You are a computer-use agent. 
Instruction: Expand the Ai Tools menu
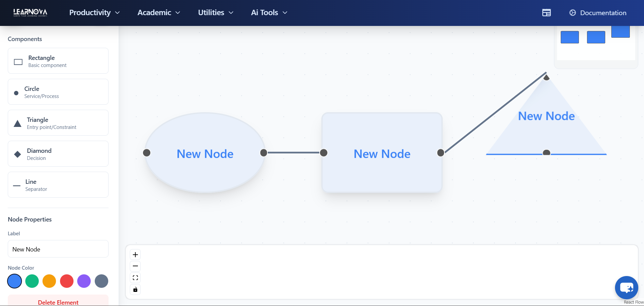pos(268,12)
